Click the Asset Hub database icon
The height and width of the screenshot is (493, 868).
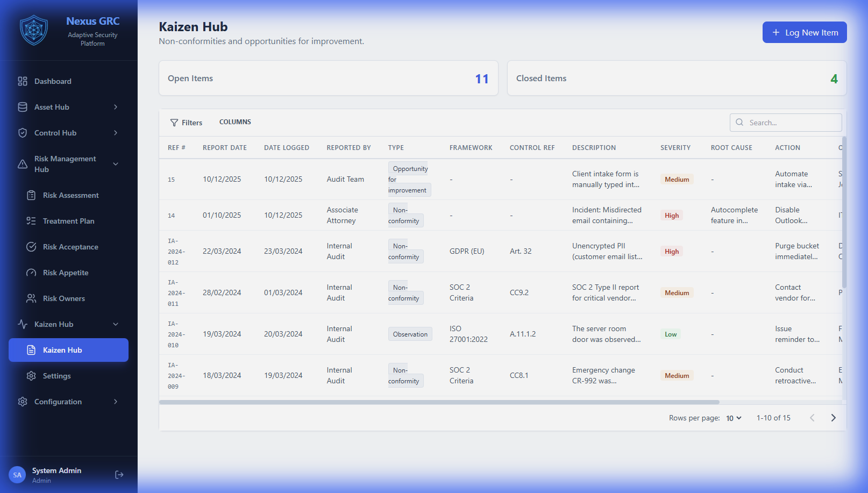click(23, 107)
